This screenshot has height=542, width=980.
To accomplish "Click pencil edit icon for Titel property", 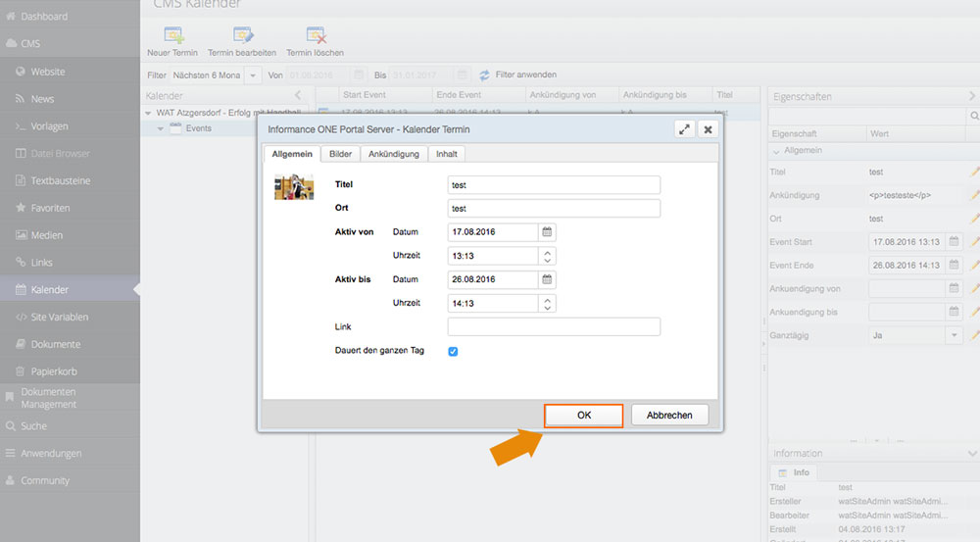I will coord(974,172).
